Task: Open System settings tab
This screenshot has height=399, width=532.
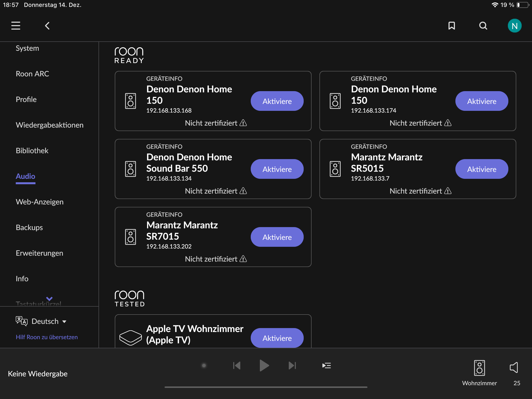Action: tap(27, 48)
